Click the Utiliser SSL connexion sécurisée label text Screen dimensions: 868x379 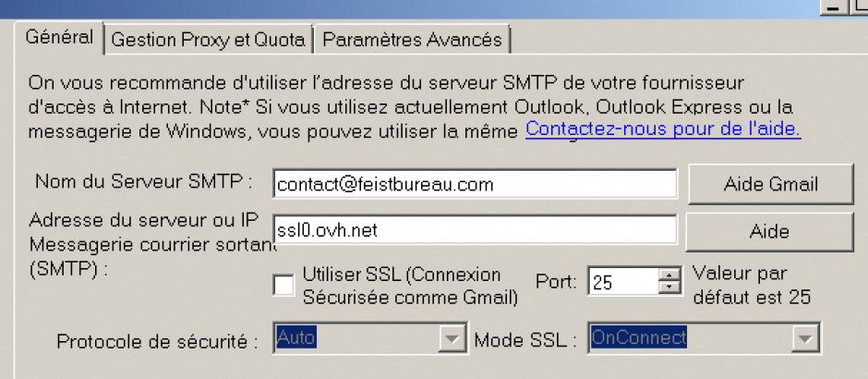click(409, 286)
